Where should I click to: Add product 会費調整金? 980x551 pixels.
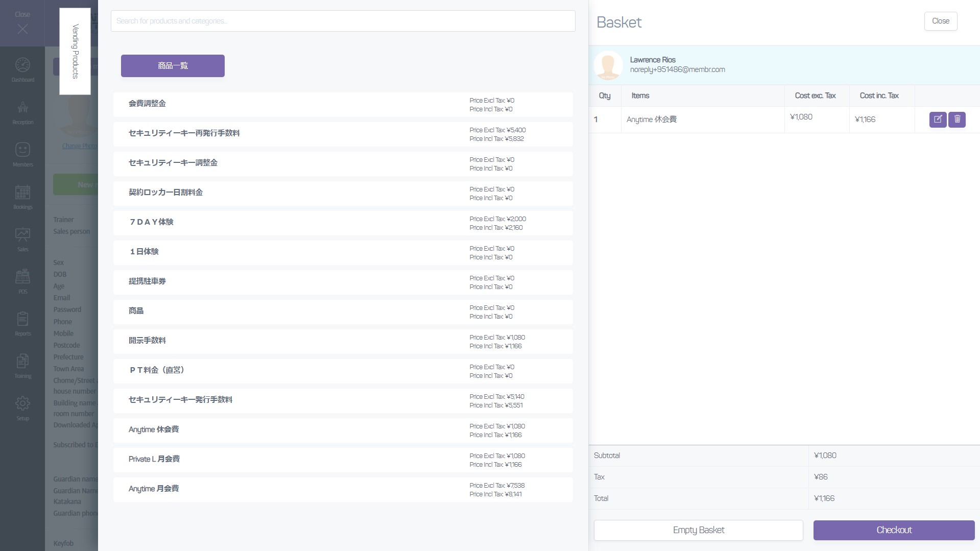pos(343,105)
